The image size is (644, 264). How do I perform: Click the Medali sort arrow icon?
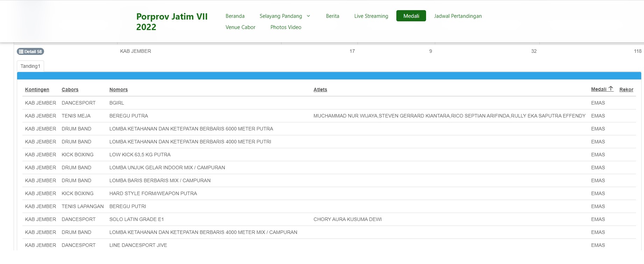[x=611, y=89]
